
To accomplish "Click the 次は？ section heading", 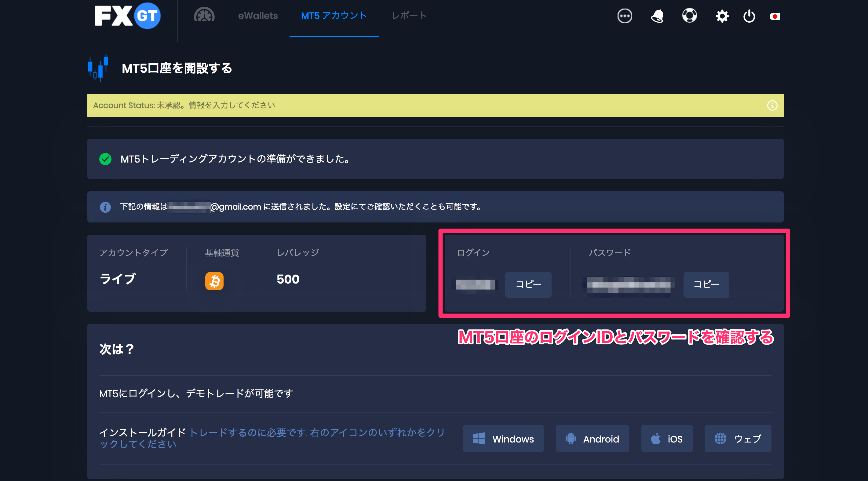I will pyautogui.click(x=117, y=349).
